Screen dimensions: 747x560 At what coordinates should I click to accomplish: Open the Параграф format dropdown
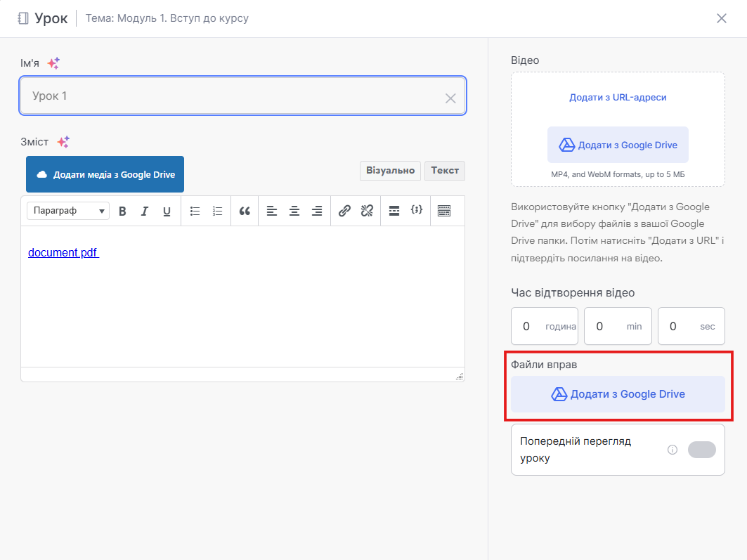tap(68, 211)
